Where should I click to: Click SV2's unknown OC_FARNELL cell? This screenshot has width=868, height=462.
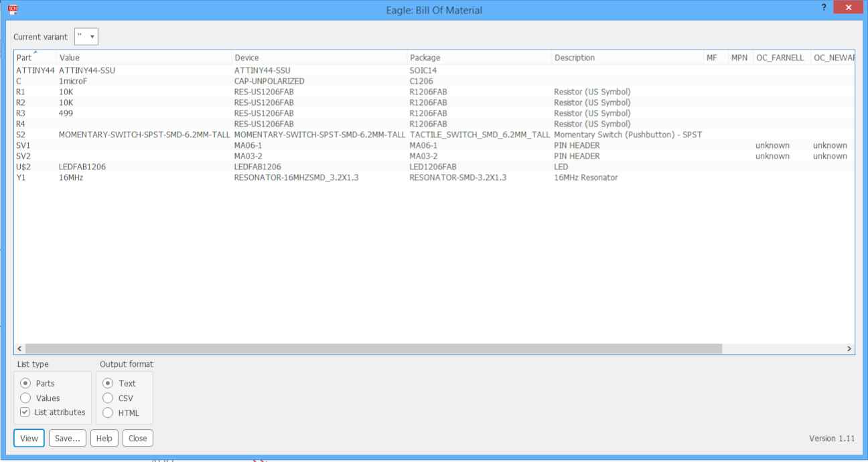click(772, 156)
